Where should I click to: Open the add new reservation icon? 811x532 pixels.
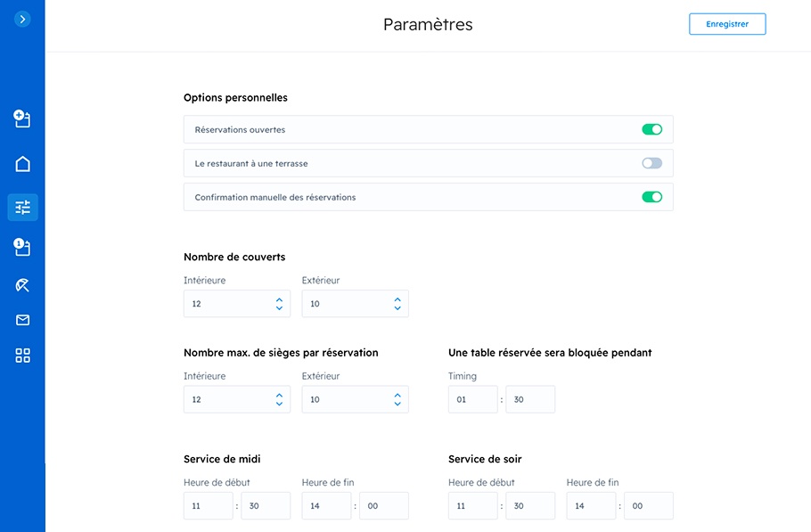22,119
